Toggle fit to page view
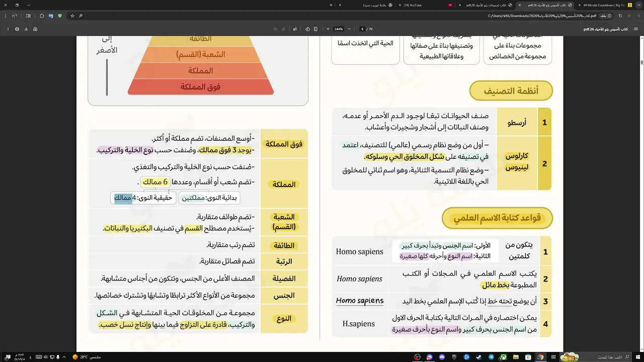 315,29
